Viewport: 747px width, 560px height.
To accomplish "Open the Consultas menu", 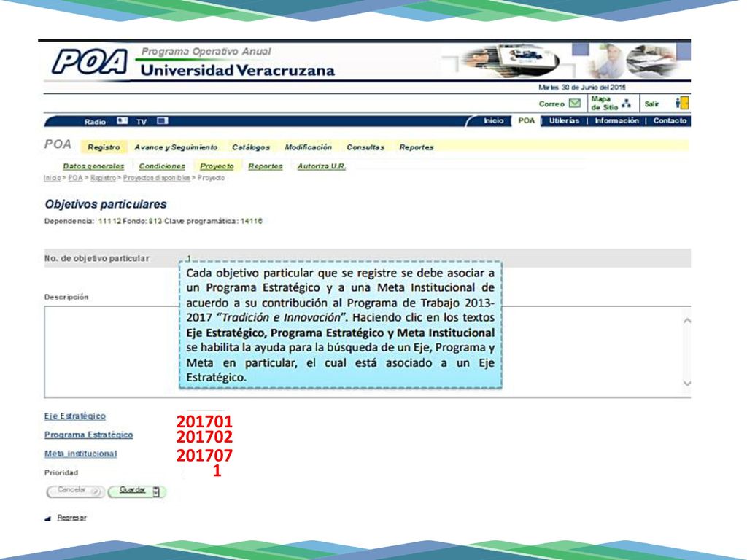I will tap(365, 147).
